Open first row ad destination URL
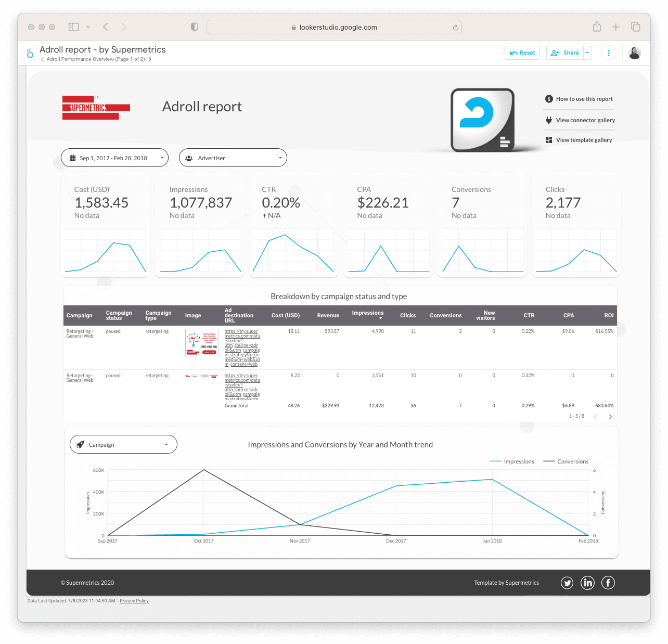668x644 pixels. click(x=242, y=347)
